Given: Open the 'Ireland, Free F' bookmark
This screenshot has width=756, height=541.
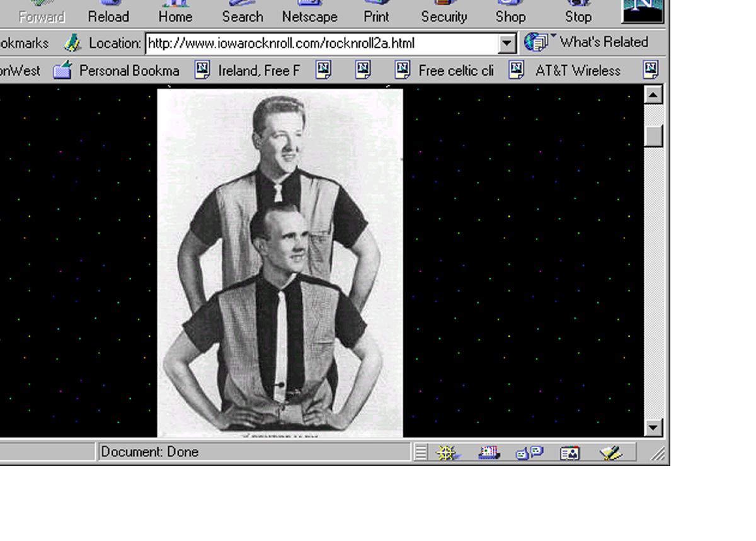Looking at the screenshot, I should pos(247,71).
